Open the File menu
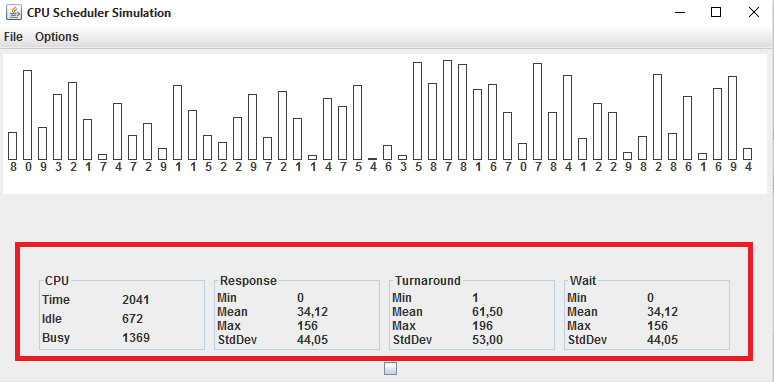This screenshot has width=774, height=382. coord(13,37)
